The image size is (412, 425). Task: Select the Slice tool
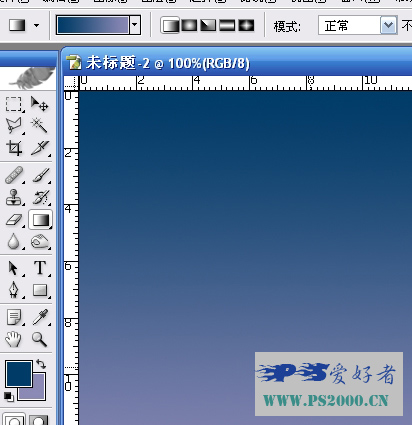pyautogui.click(x=40, y=148)
